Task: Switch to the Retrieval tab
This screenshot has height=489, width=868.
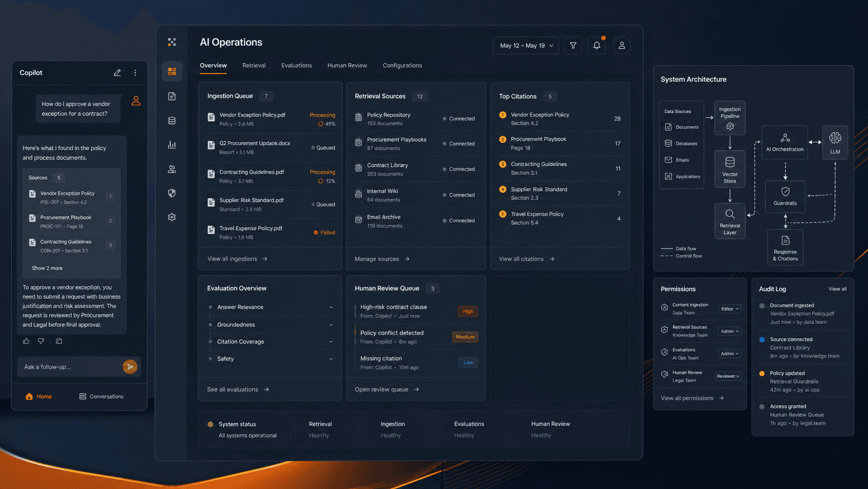Action: [254, 65]
